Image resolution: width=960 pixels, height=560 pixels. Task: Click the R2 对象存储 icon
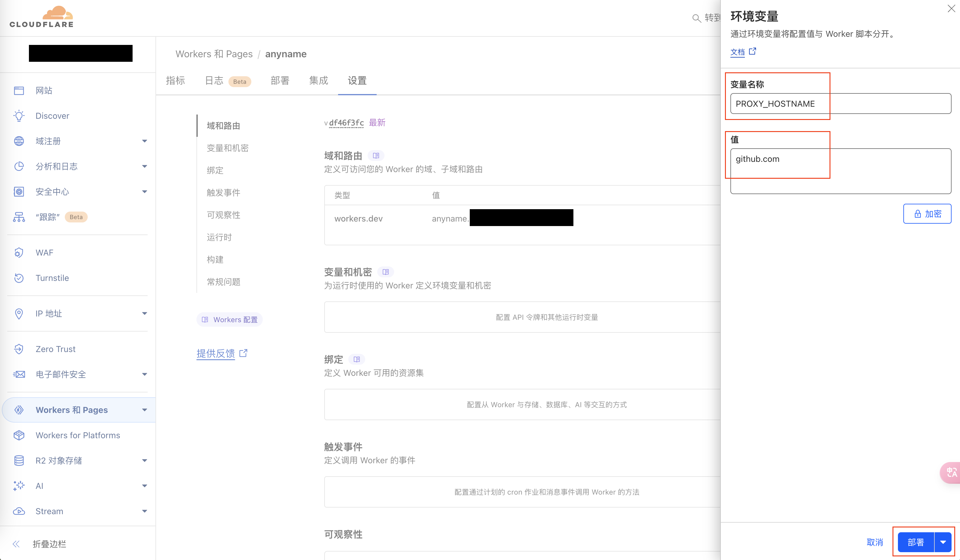click(x=18, y=461)
